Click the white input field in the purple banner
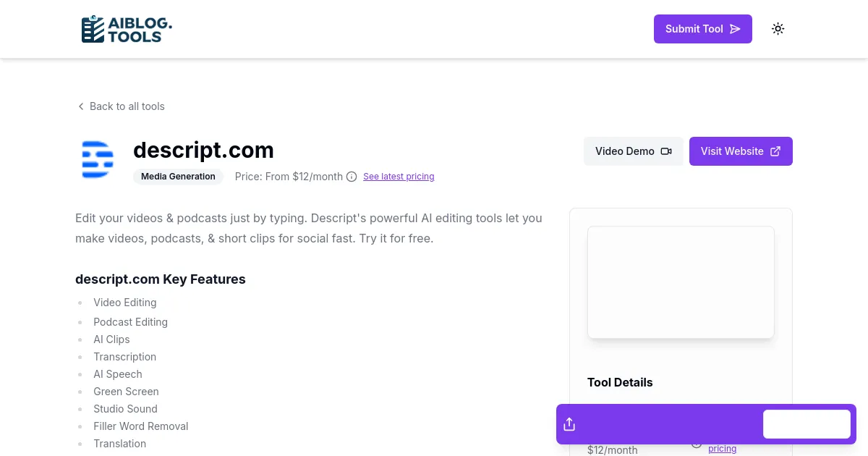This screenshot has width=868, height=456. (807, 424)
